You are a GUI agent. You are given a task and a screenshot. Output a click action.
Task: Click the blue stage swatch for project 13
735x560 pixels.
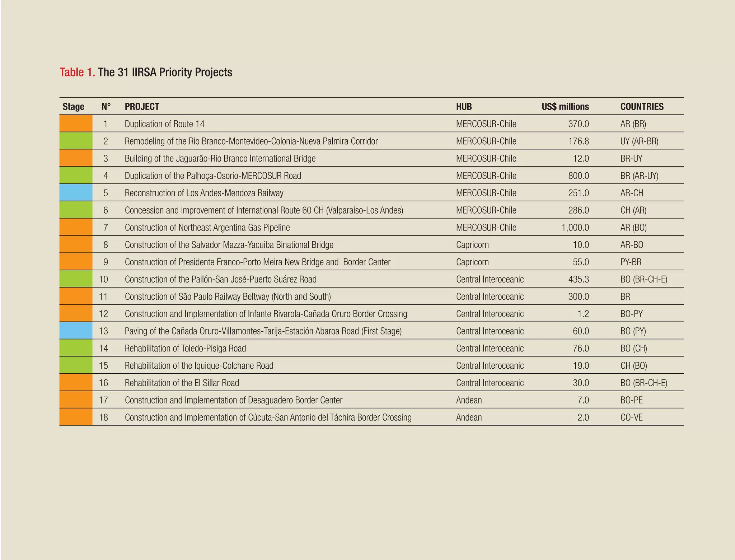pos(76,331)
